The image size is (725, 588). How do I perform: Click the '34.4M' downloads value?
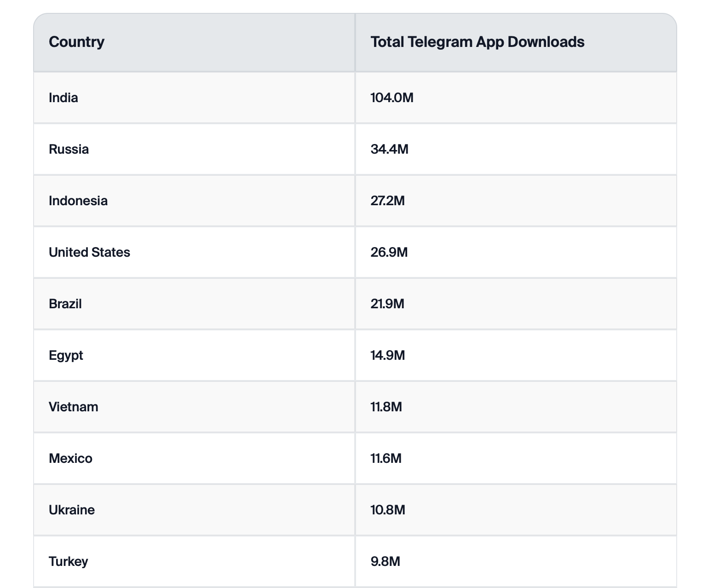click(x=390, y=149)
